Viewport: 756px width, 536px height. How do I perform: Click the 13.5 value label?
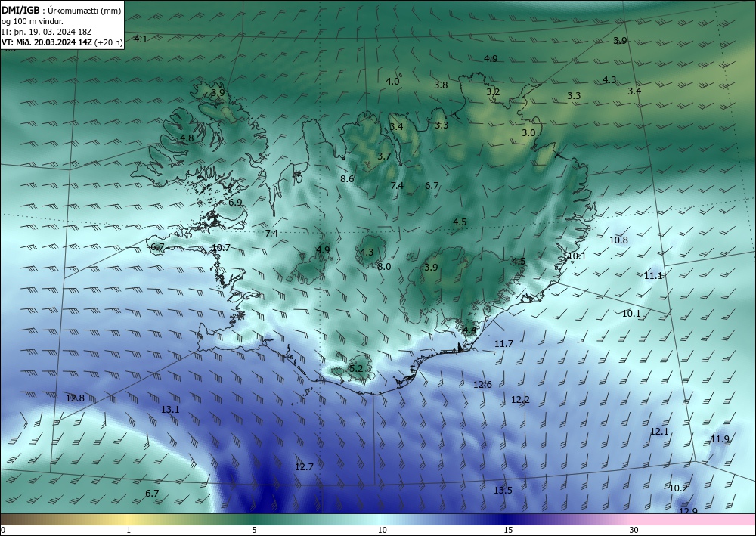coord(503,491)
